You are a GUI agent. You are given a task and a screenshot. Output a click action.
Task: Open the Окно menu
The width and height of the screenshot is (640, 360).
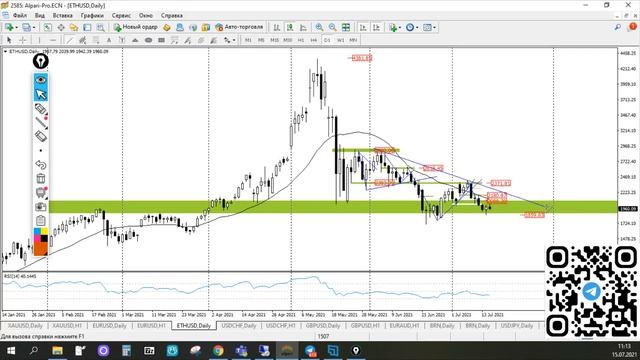pos(146,16)
